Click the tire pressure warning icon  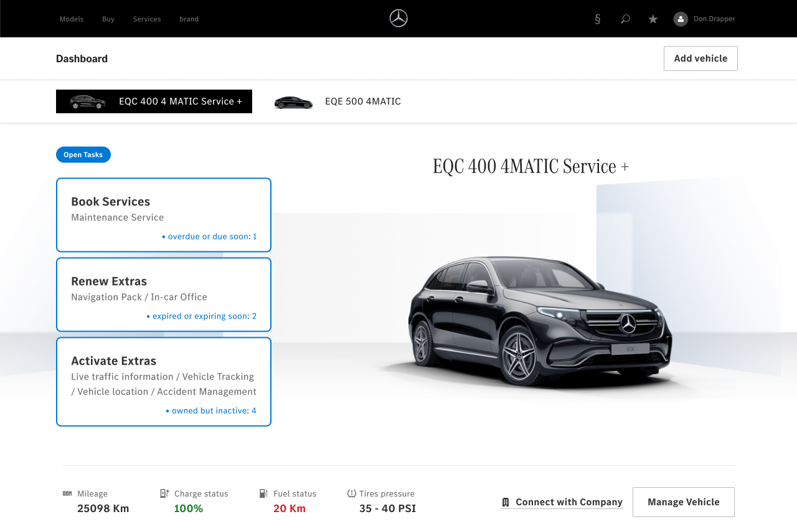click(x=352, y=493)
